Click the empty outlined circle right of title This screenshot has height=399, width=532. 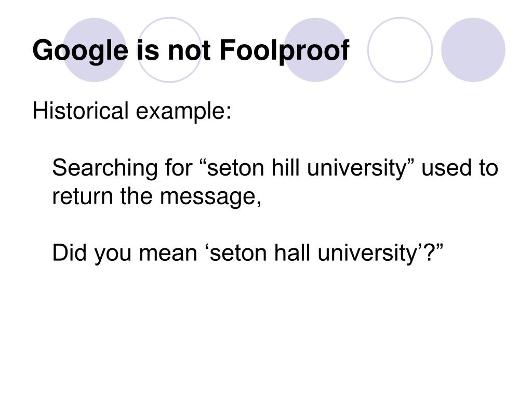400,50
